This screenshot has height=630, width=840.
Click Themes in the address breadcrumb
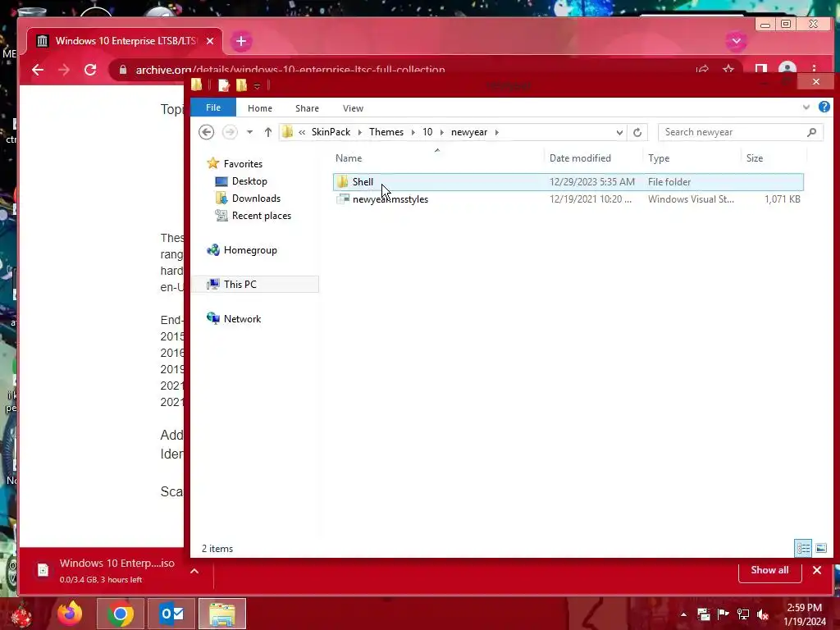pos(386,132)
